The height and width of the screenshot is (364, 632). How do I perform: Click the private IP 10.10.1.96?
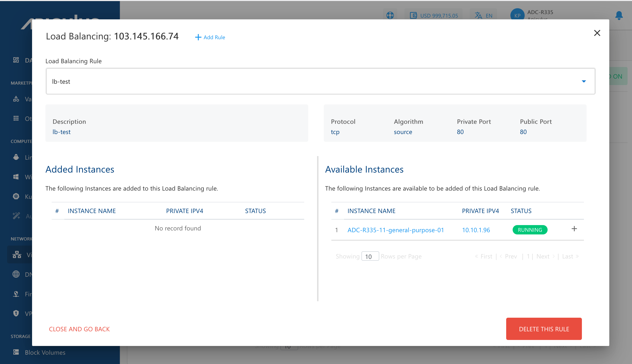tap(476, 230)
